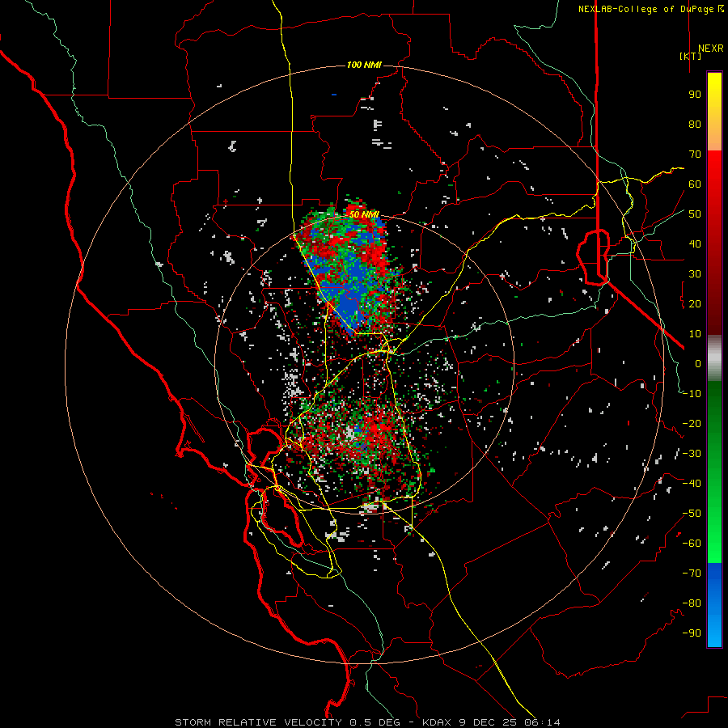Select the 60 value on velocity scale
The image size is (728, 728).
point(695,184)
